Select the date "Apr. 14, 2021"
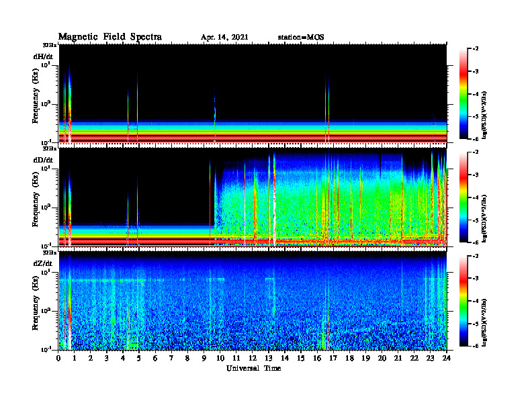The image size is (532, 411). point(224,38)
